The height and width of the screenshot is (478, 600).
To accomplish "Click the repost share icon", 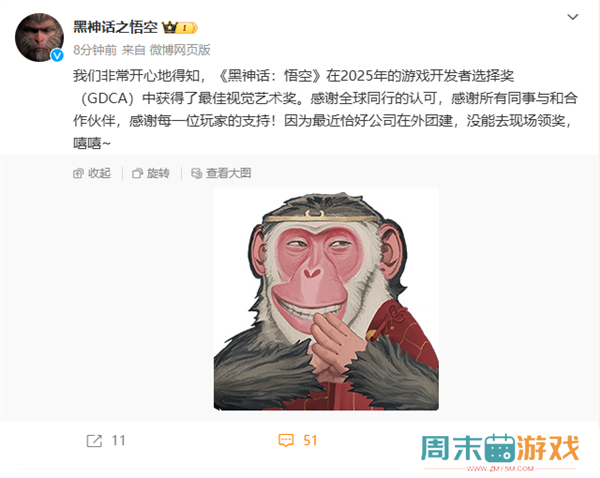I will pyautogui.click(x=94, y=441).
